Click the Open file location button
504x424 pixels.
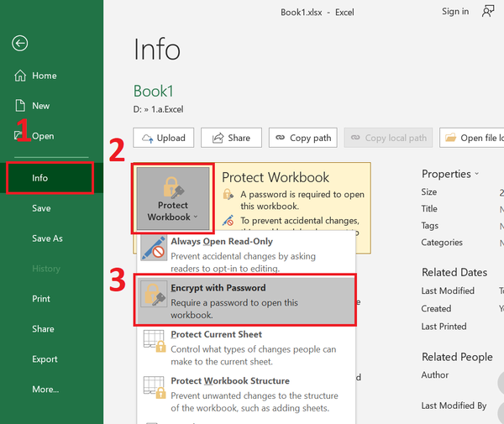[472, 138]
